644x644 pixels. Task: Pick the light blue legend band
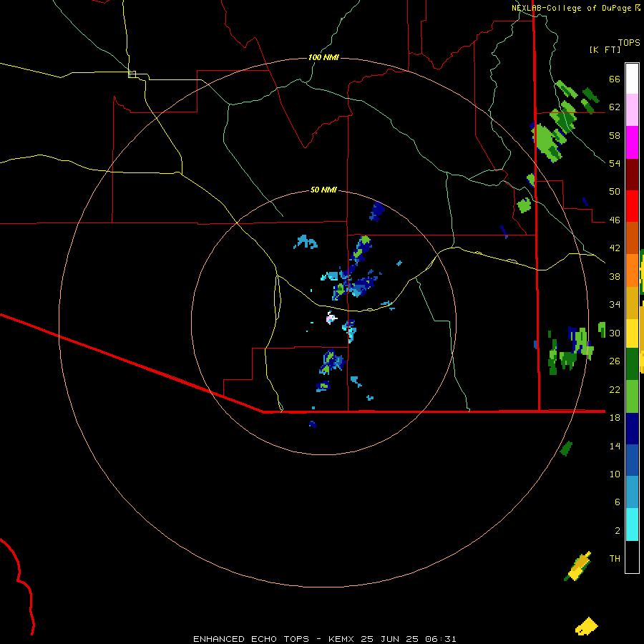coord(632,492)
